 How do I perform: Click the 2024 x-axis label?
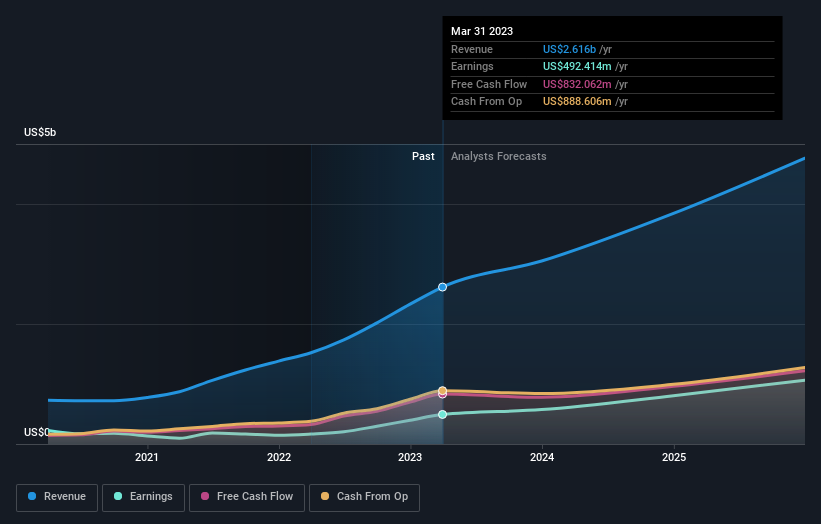542,457
